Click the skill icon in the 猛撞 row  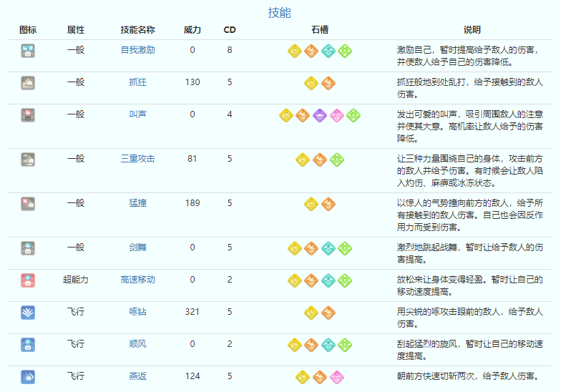pos(28,204)
